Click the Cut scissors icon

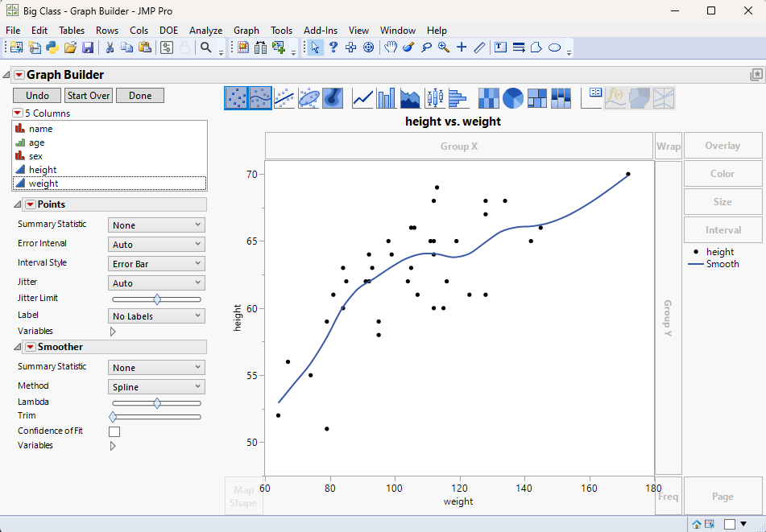[110, 47]
